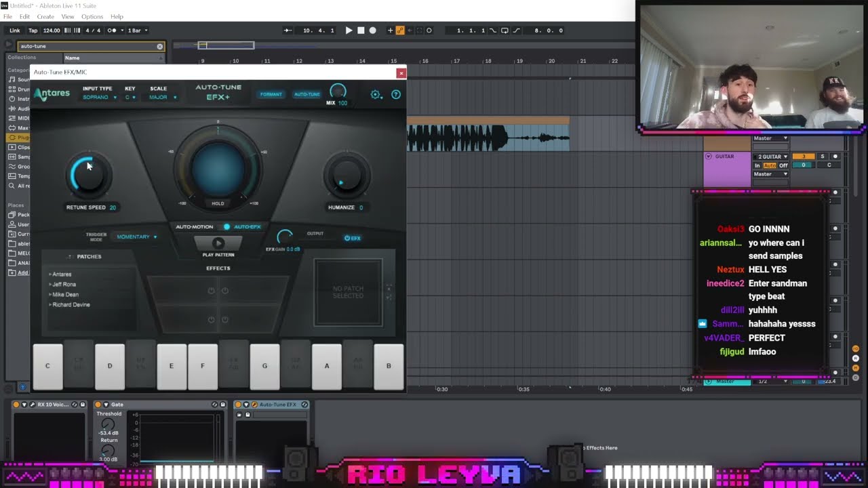The image size is (868, 488).
Task: Click the audio clip waveform in arrangement
Action: 488,138
